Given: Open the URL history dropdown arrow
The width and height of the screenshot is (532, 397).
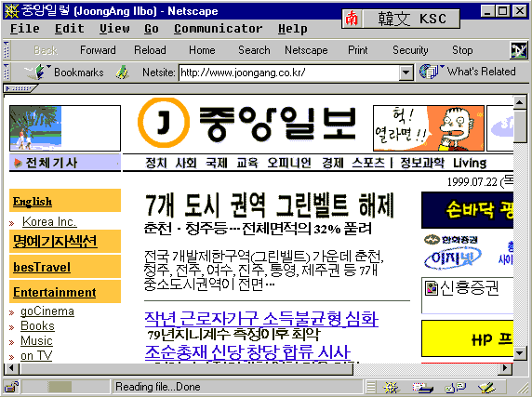Looking at the screenshot, I should (x=406, y=73).
